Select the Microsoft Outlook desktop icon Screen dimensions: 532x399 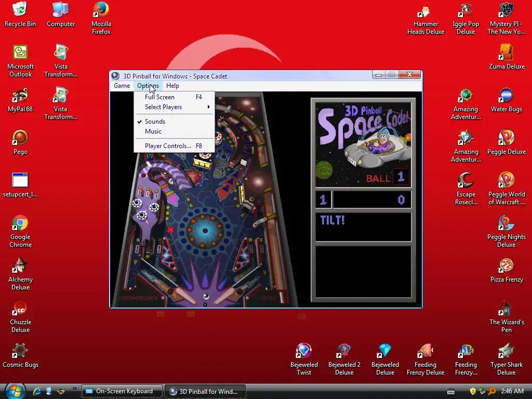(20, 61)
